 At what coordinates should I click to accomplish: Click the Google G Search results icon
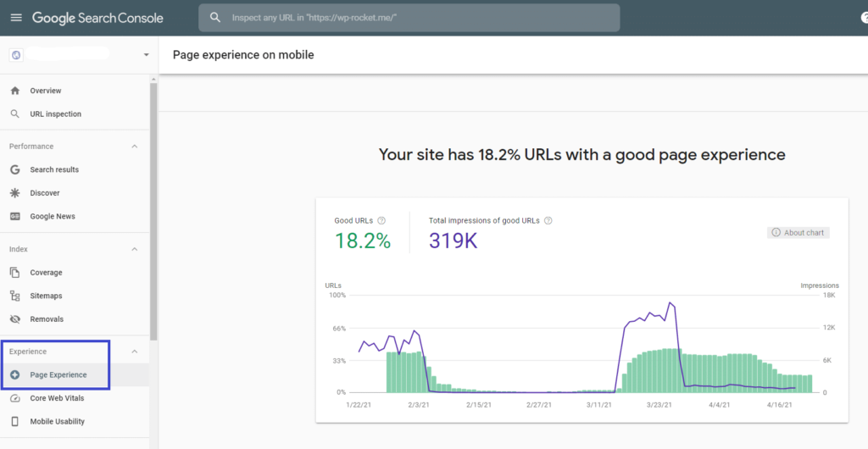(15, 169)
